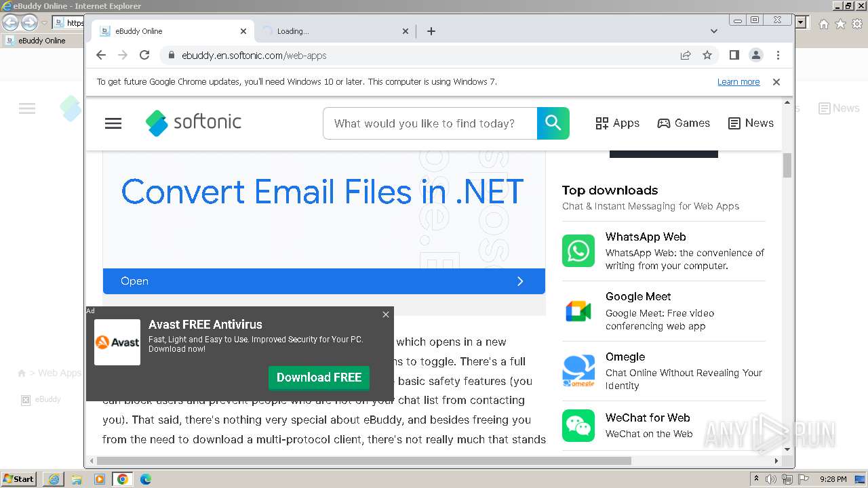Click the WeChat for Web app icon
868x488 pixels.
578,426
